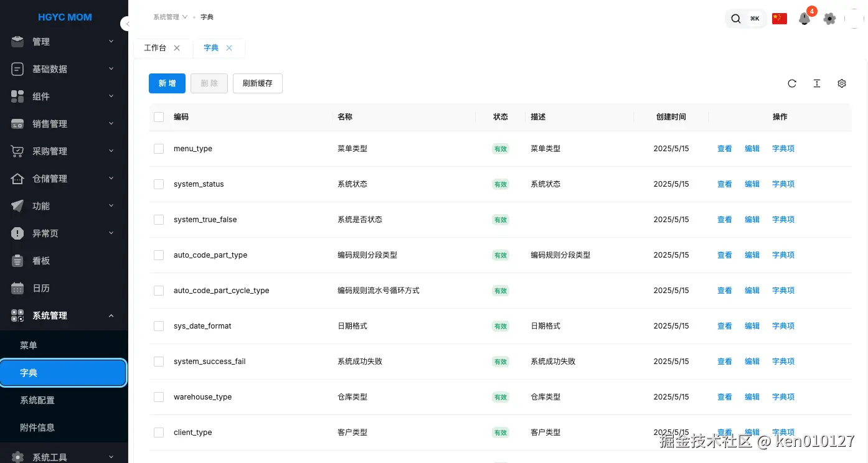The image size is (868, 463).
Task: Click the user avatar at top right
Action: click(854, 19)
